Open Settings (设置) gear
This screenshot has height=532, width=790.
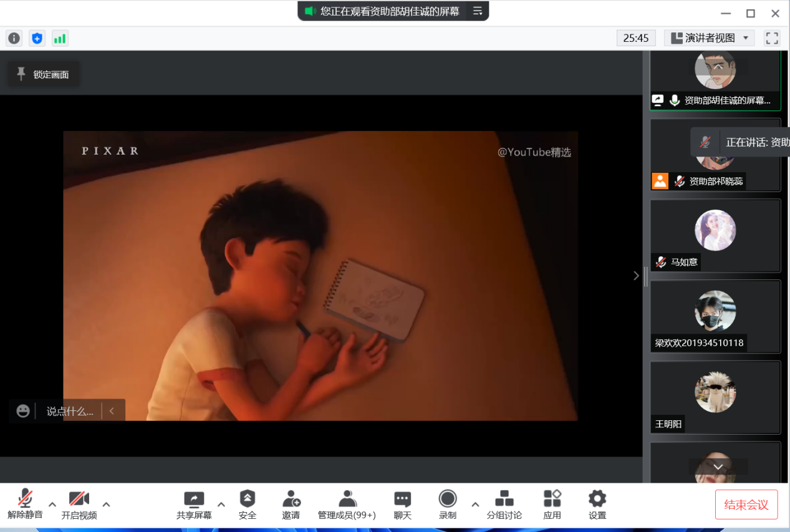click(x=597, y=505)
